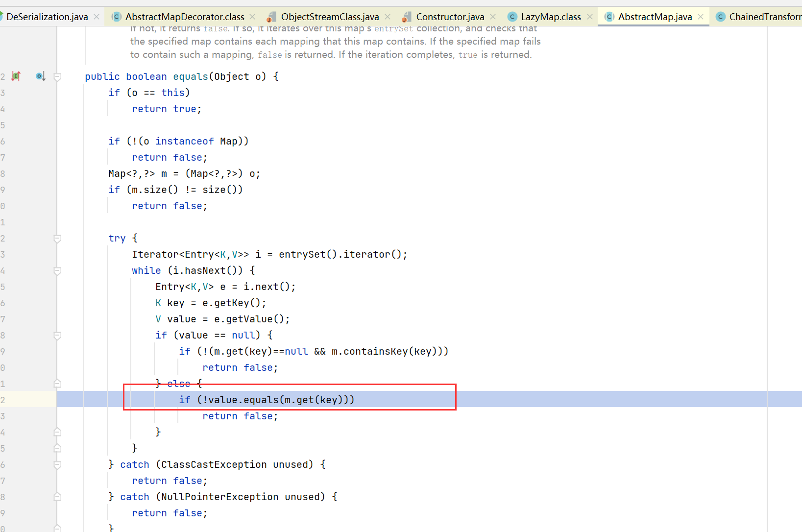Click fold end marker below 'return false' in else
This screenshot has width=802, height=532.
coord(57,432)
